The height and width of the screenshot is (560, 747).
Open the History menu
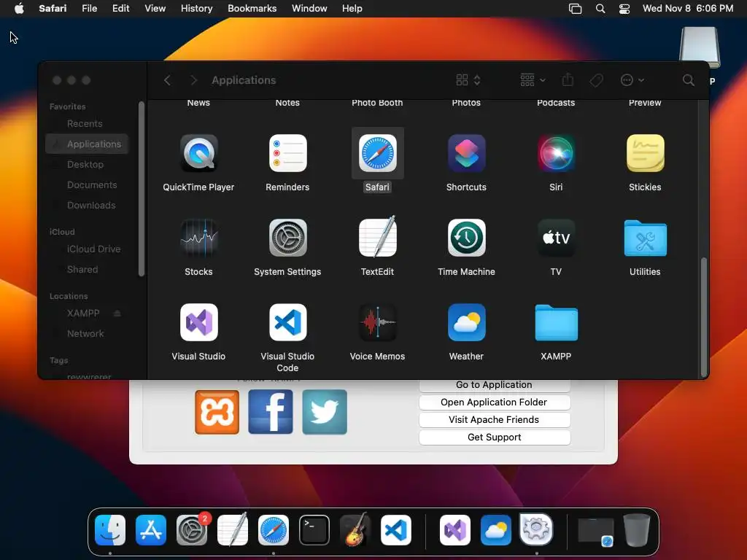tap(196, 8)
